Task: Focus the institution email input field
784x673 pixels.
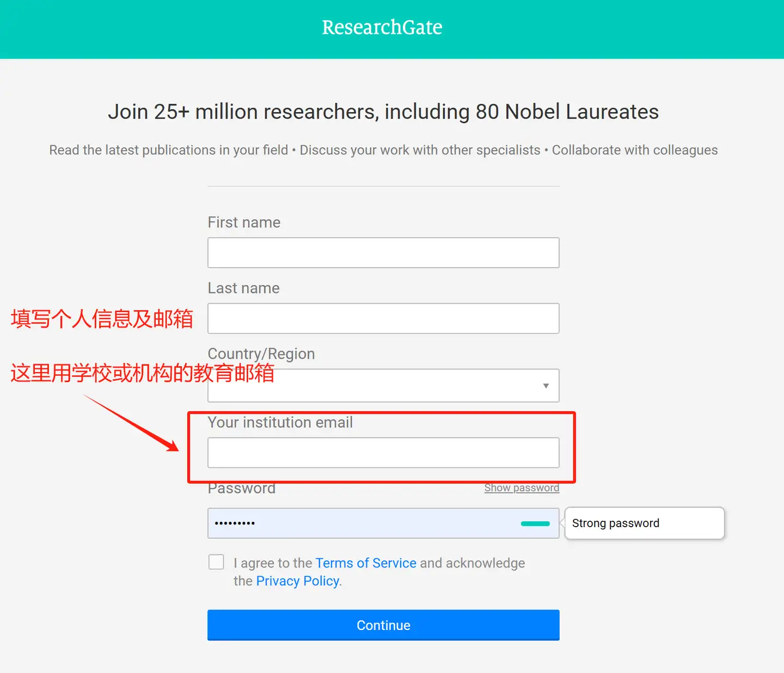Action: coord(383,453)
